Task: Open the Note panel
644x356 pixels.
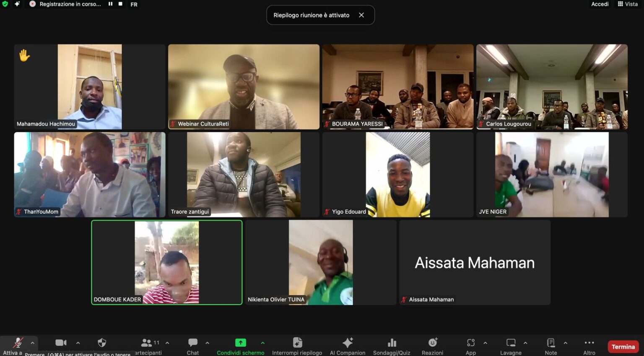Action: [x=551, y=343]
